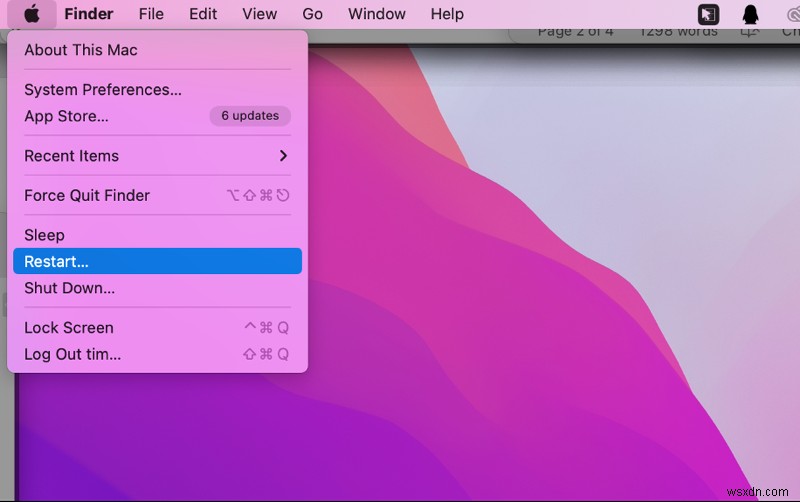The image size is (800, 502).
Task: Open the Go menu
Action: coord(312,14)
